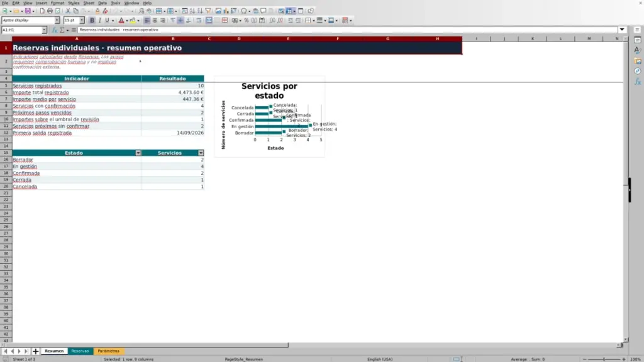Click the zoom slider in the status bar
644x362 pixels.
click(604, 359)
